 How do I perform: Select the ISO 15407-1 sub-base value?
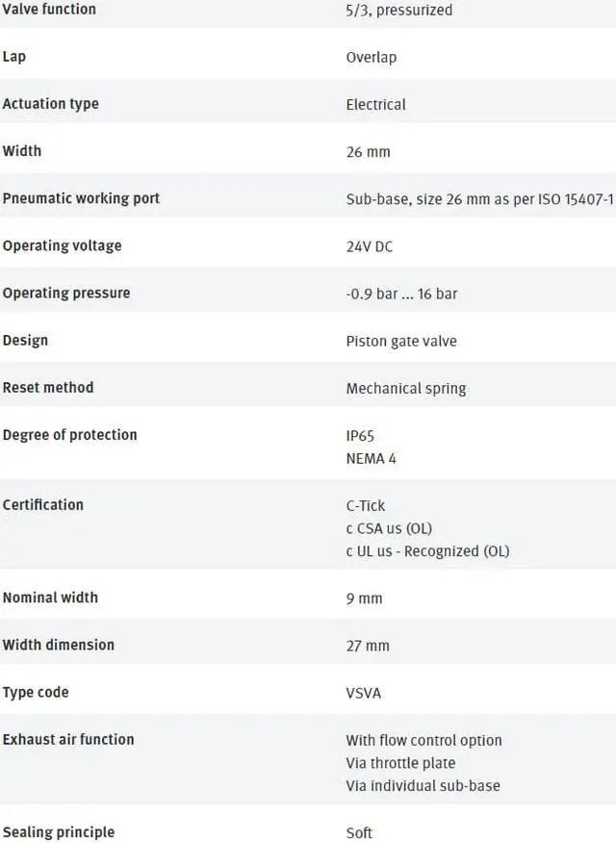479,199
